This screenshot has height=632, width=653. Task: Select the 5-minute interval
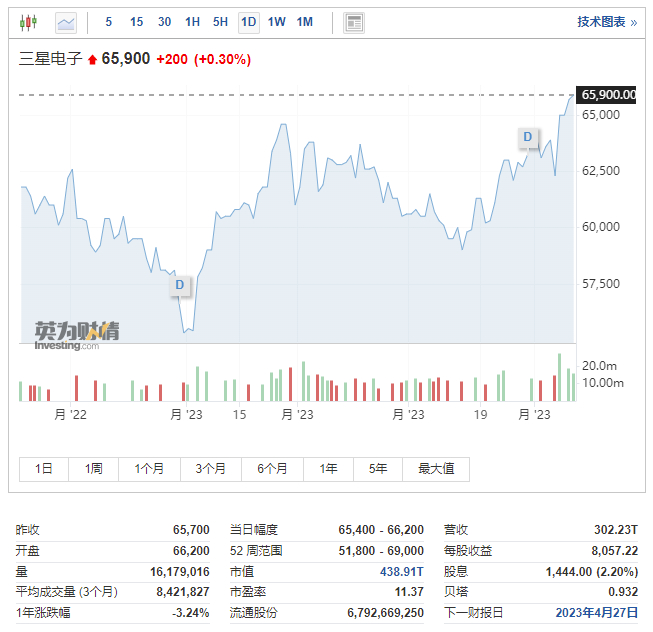(109, 21)
